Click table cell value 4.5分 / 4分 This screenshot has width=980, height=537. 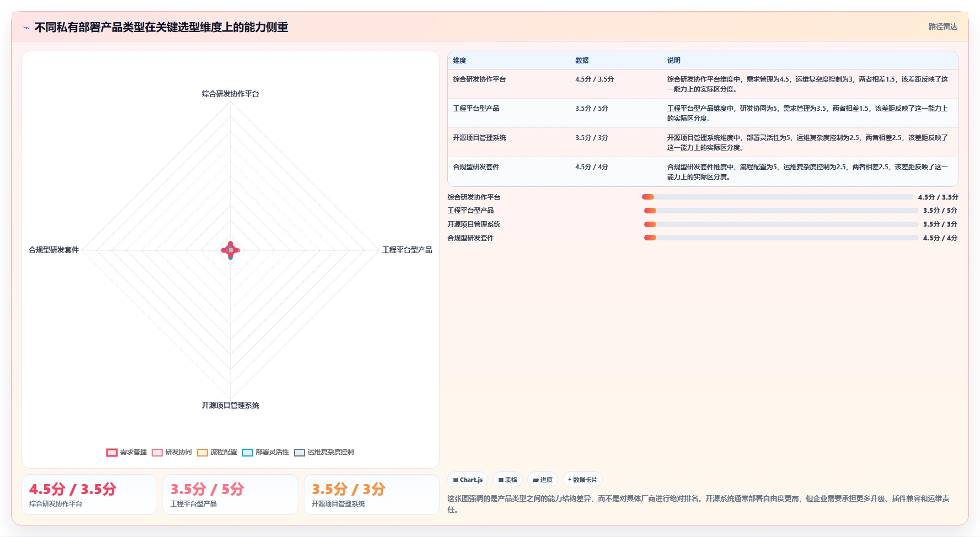coord(592,167)
